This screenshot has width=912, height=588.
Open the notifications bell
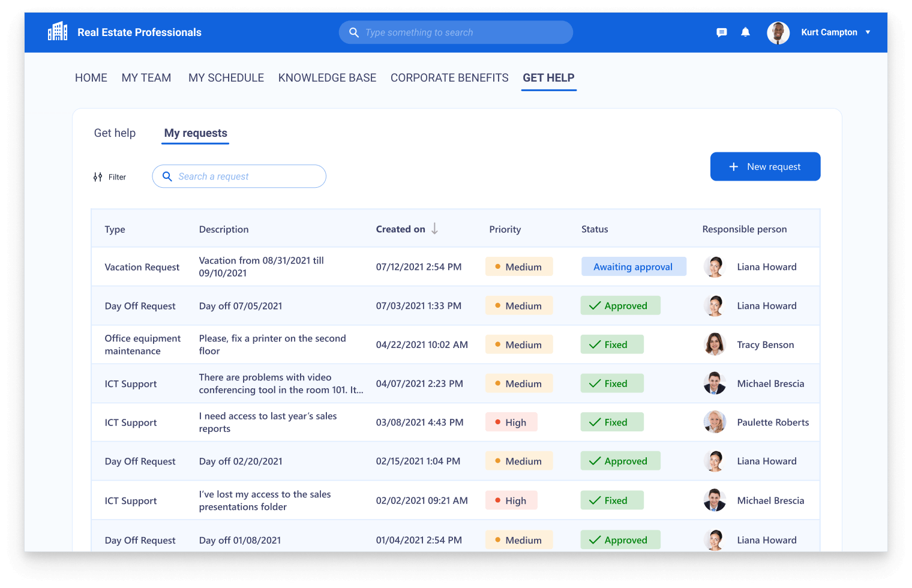pos(745,32)
